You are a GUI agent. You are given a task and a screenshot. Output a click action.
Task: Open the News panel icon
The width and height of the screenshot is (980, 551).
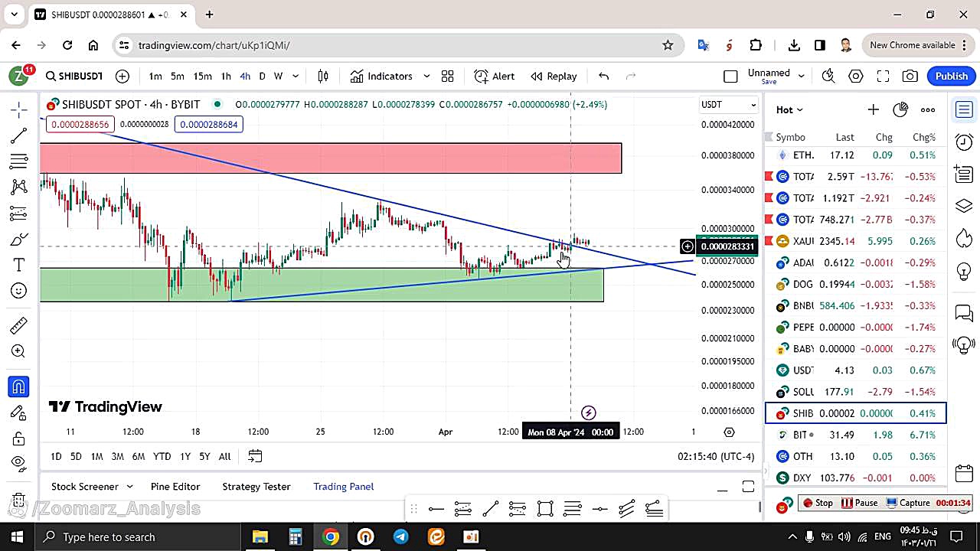[x=964, y=174]
